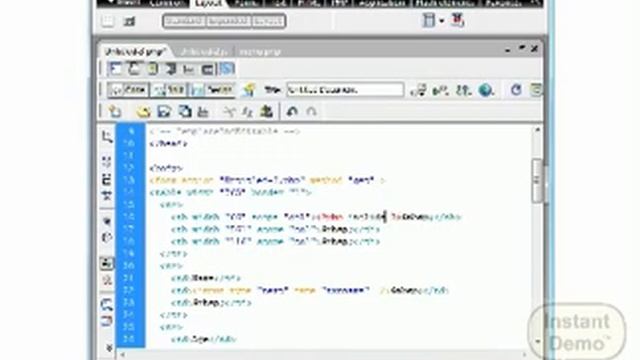Select the active document tab
Image resolution: width=640 pixels, height=360 pixels.
point(135,52)
